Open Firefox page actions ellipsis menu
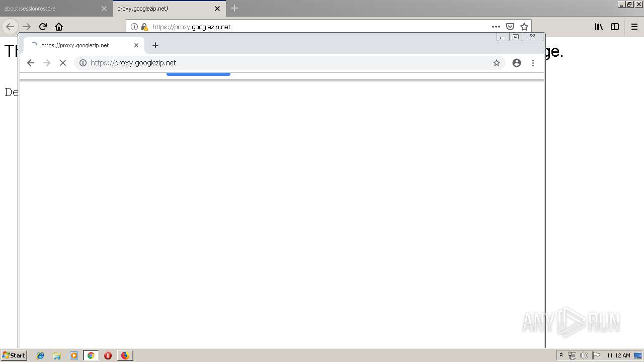Screen dimensions: 644x362 point(496,27)
